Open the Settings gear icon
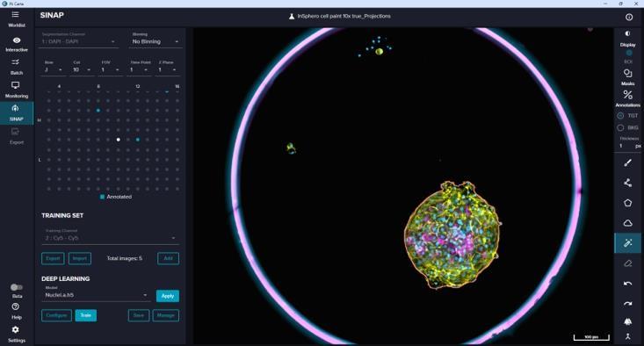The height and width of the screenshot is (346, 644). (x=16, y=329)
